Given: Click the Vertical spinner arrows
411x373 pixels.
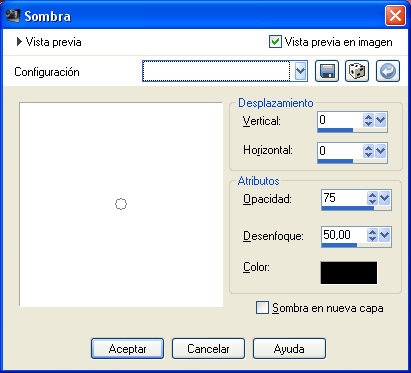Looking at the screenshot, I should pos(368,120).
